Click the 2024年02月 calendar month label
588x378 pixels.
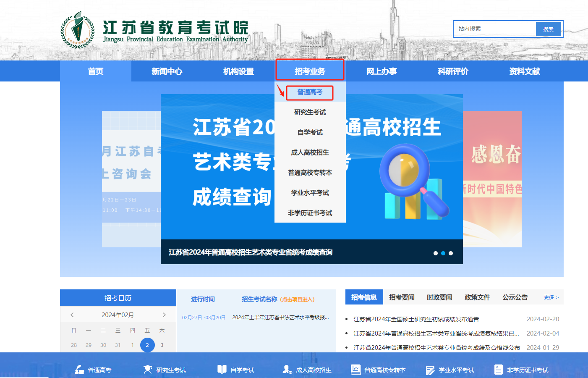coord(118,315)
